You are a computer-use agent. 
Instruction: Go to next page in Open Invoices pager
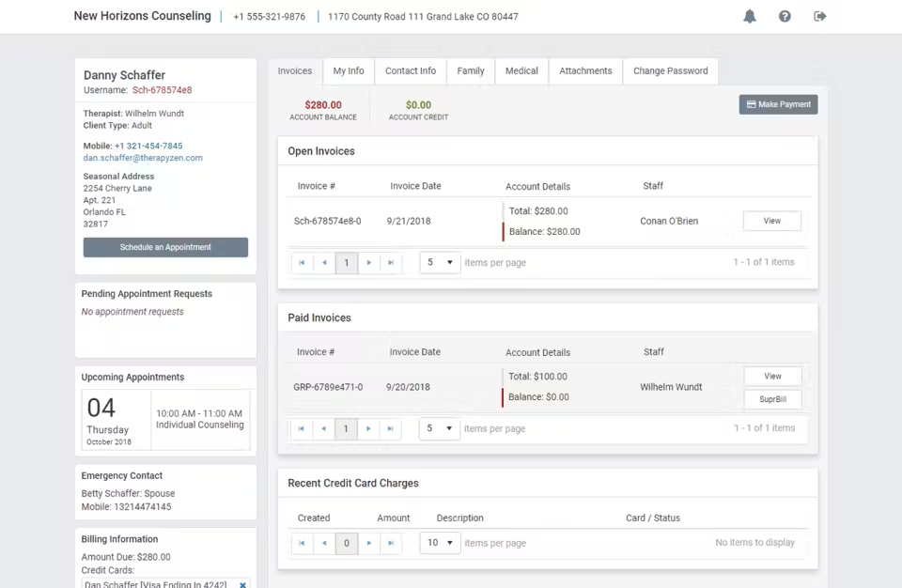coord(368,262)
